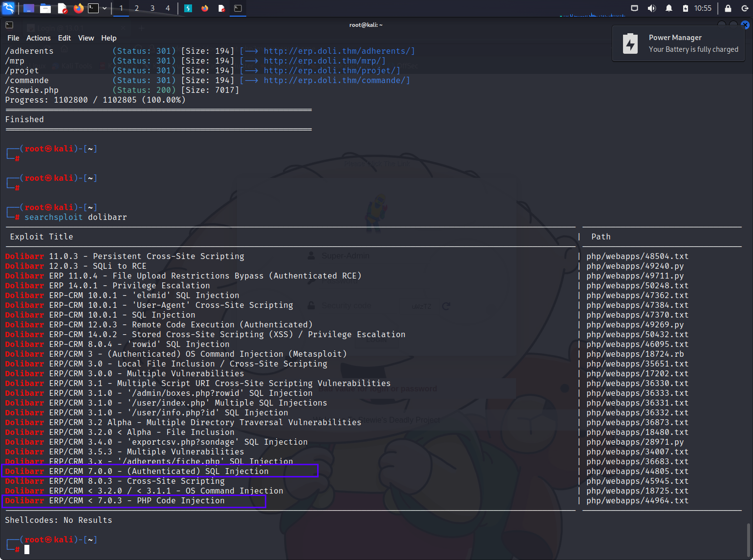Open the Help menu
The image size is (753, 560).
click(109, 38)
